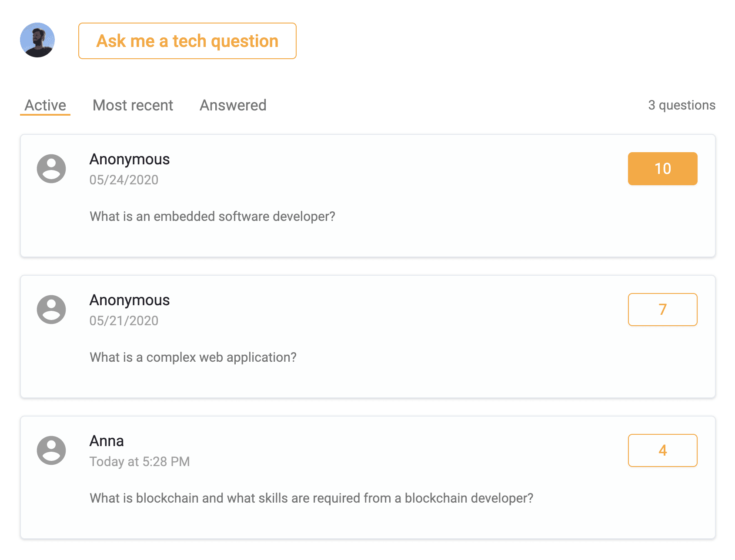735x560 pixels.
Task: Switch to the Active tab
Action: 45,105
